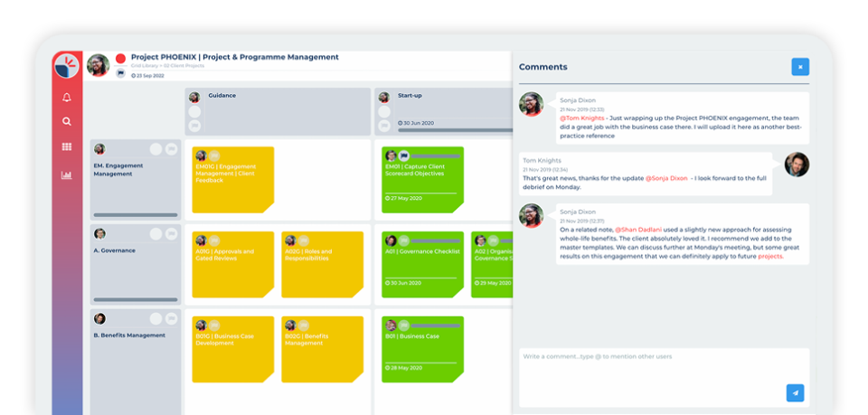Click the flag on B01G Business Case Development card
The width and height of the screenshot is (868, 415).
coord(214,325)
